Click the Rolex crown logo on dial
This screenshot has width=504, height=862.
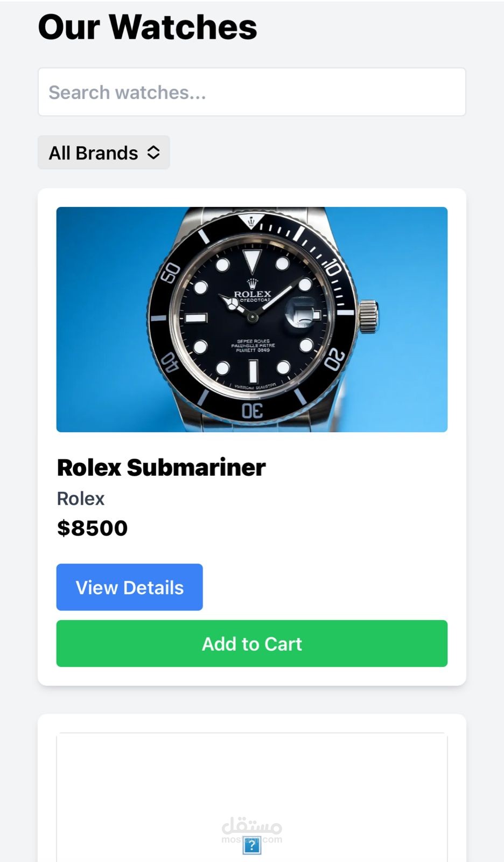[x=252, y=283]
